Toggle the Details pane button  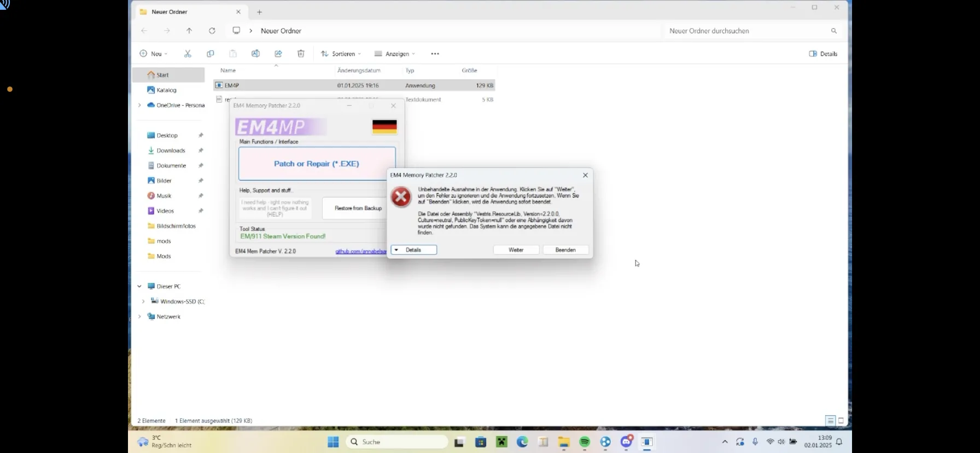823,54
